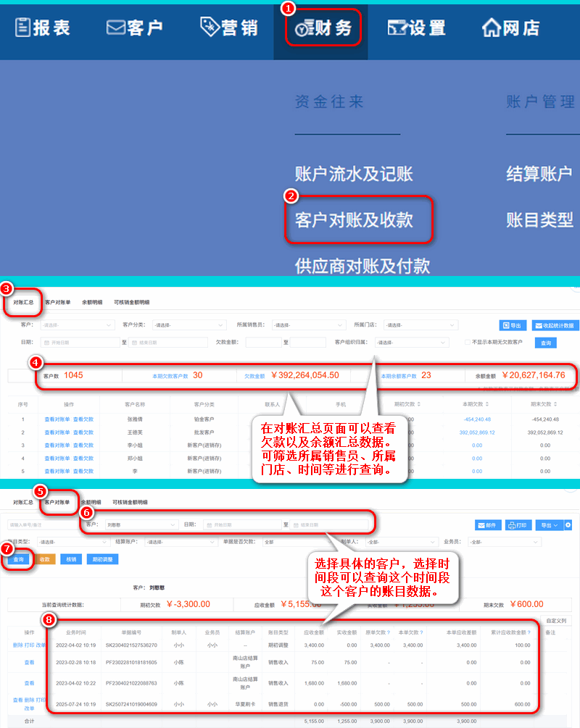Click the orange 收款 button
Viewport: 580px width, 728px height.
(x=45, y=559)
